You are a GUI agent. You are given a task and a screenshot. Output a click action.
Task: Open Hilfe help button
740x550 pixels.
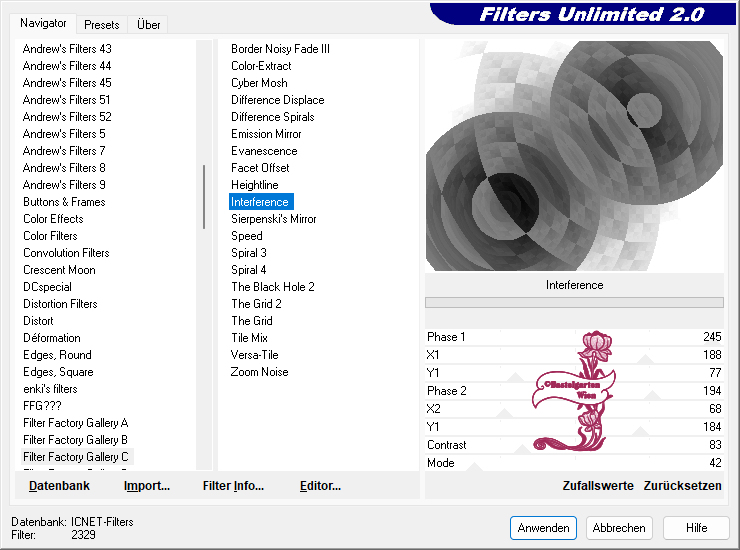pyautogui.click(x=696, y=528)
